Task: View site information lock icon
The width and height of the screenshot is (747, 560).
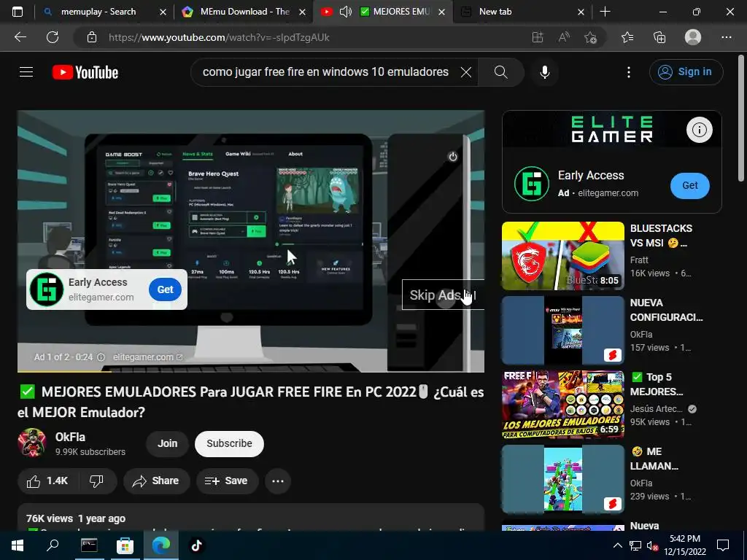Action: pos(92,37)
